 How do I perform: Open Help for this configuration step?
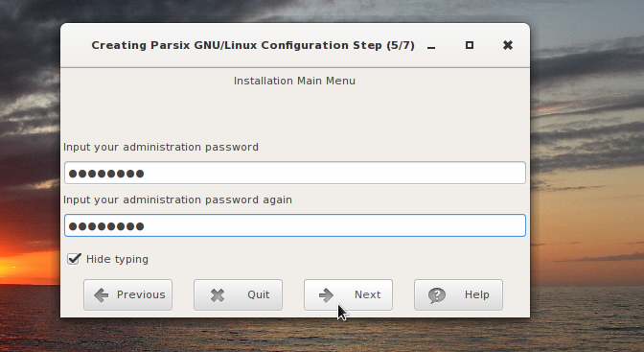pyautogui.click(x=458, y=294)
